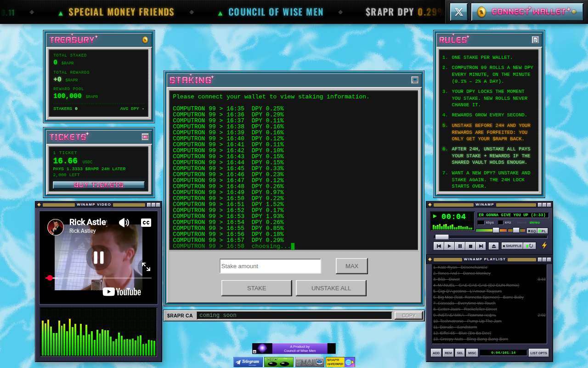
Task: Pause the Rick Astley YouTube video
Action: [x=99, y=258]
